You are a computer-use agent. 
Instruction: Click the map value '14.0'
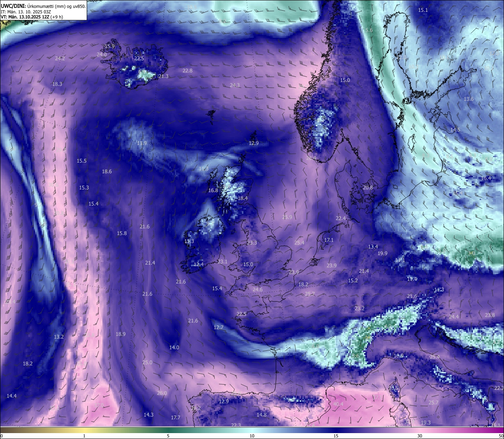(x=174, y=347)
